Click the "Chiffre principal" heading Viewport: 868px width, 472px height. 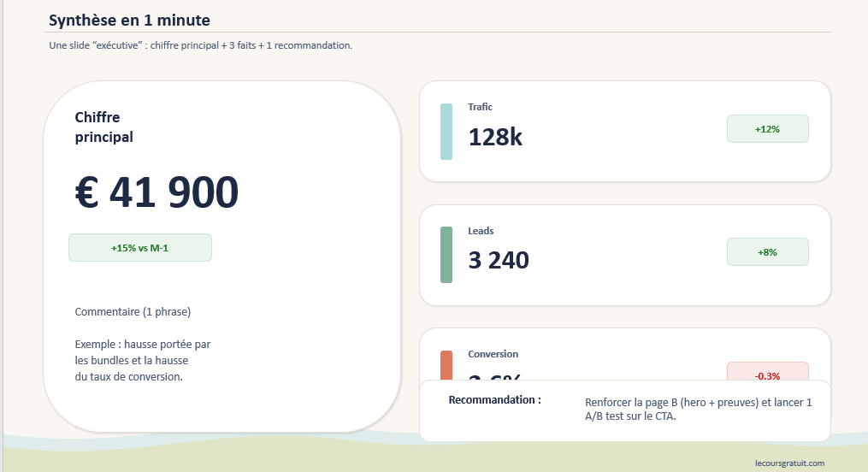click(104, 127)
